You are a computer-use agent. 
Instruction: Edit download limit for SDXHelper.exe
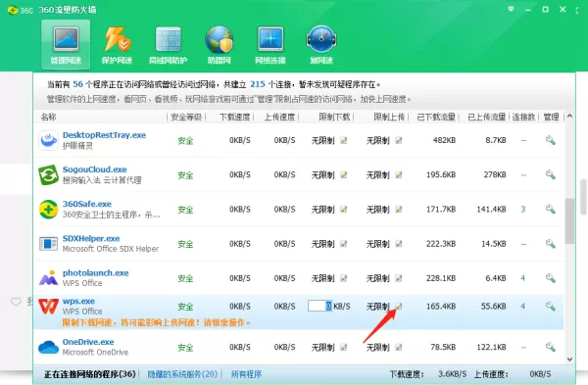tap(344, 244)
